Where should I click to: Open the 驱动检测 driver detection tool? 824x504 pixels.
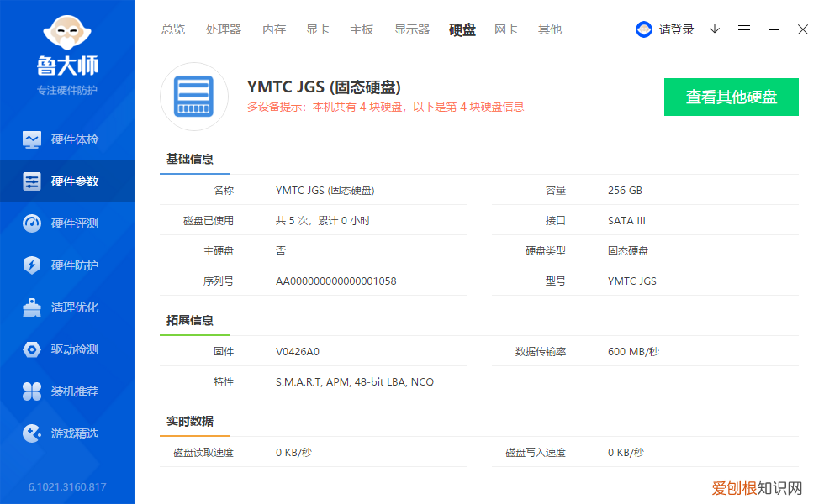click(x=67, y=349)
